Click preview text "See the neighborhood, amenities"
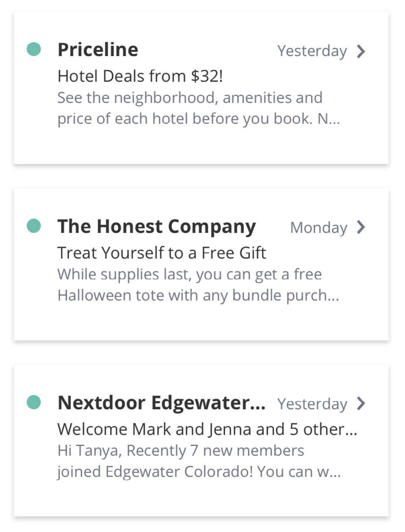The image size is (405, 532). click(x=190, y=97)
